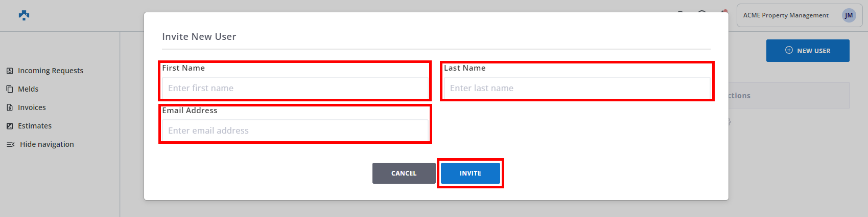Click the plus icon on New User

coord(789,50)
